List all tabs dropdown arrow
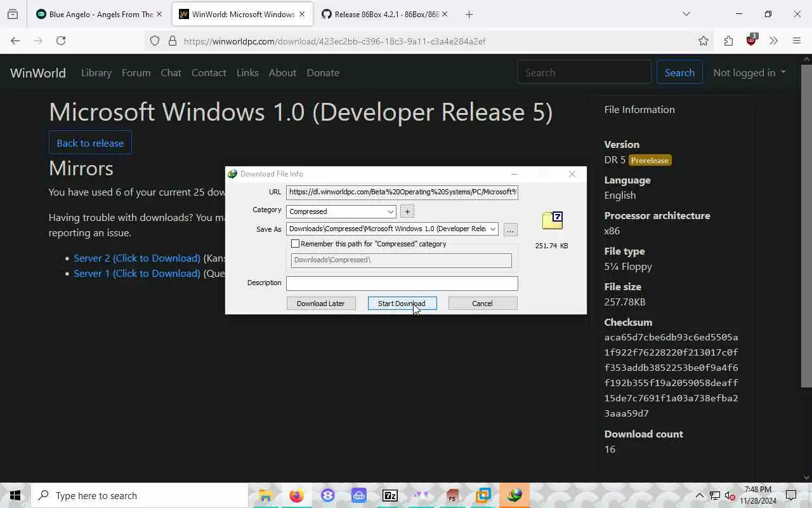This screenshot has width=812, height=508. tap(686, 14)
